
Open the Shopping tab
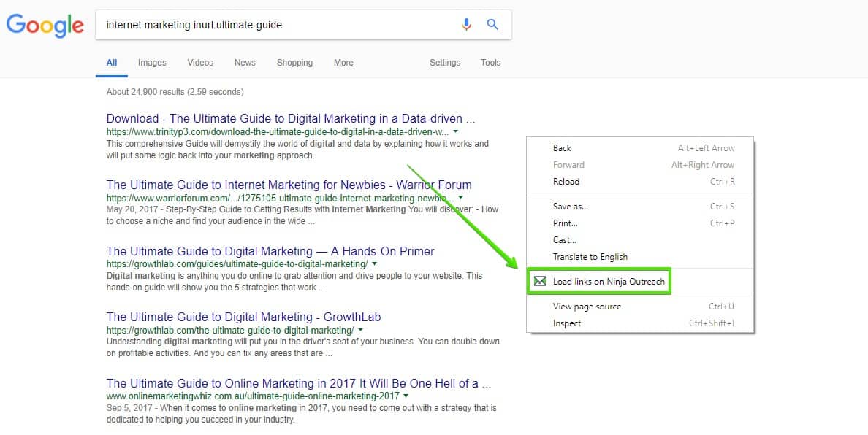point(294,63)
